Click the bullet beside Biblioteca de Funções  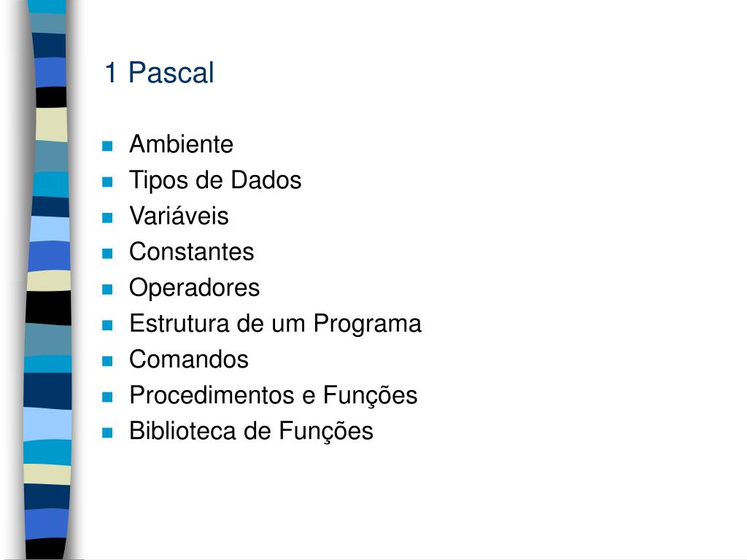(x=107, y=433)
